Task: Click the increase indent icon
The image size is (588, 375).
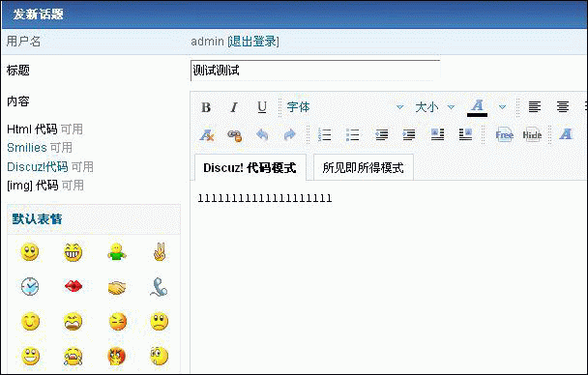Action: pyautogui.click(x=409, y=134)
